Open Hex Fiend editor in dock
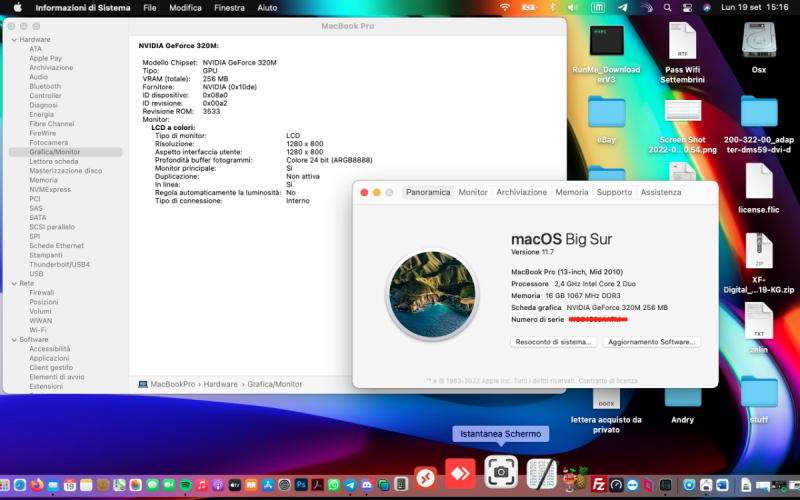Screen dimensions: 800x500 coord(542,474)
